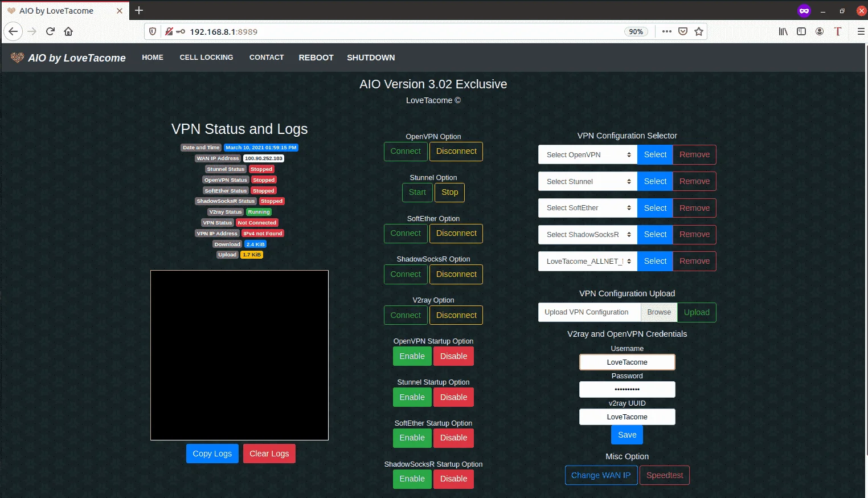Go to HOME in the navbar
868x498 pixels.
[x=153, y=58]
